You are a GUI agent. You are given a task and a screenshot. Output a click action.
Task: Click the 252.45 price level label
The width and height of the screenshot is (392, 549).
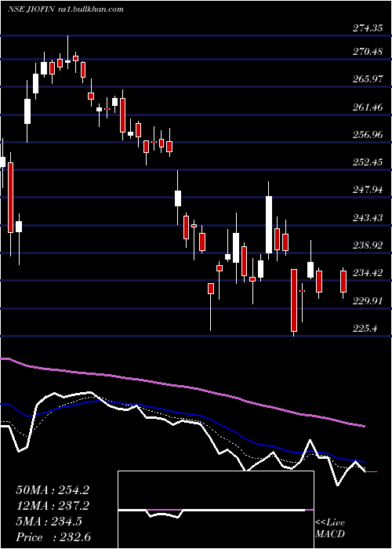pyautogui.click(x=368, y=162)
